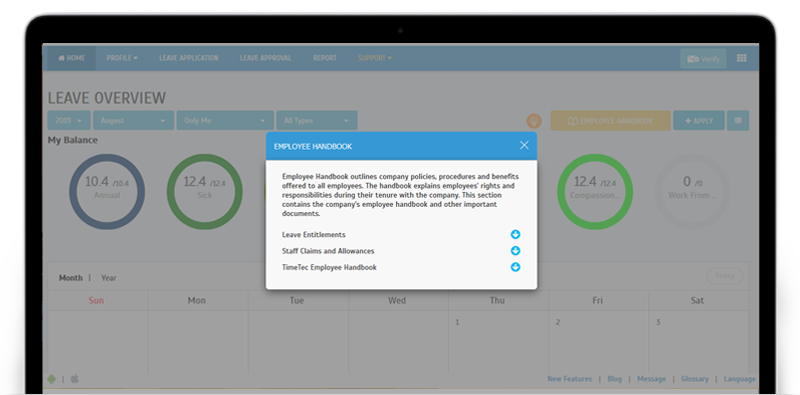Click the Verify button

click(703, 59)
